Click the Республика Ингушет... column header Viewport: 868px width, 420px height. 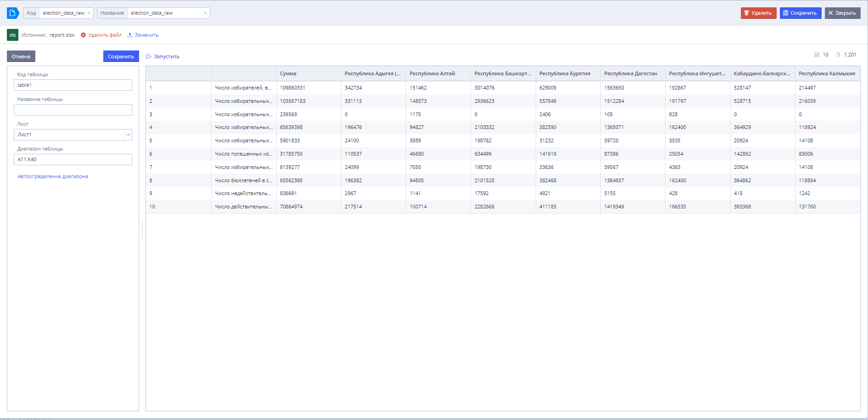[x=697, y=73]
